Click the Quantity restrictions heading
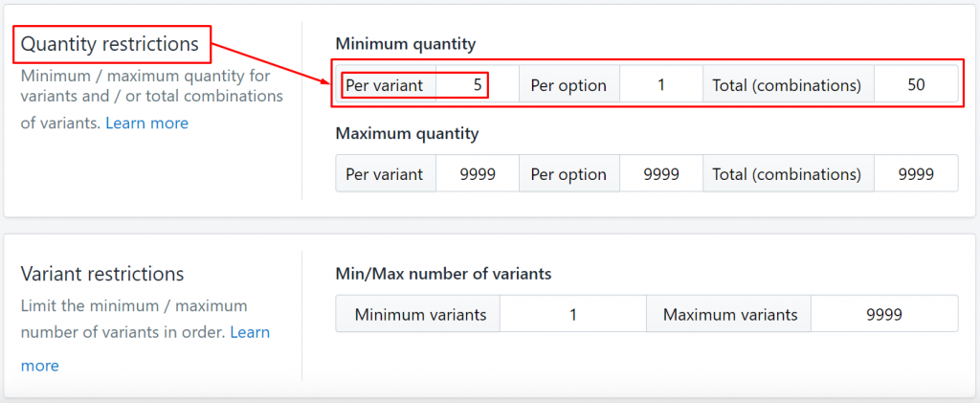The height and width of the screenshot is (403, 980). 110,44
